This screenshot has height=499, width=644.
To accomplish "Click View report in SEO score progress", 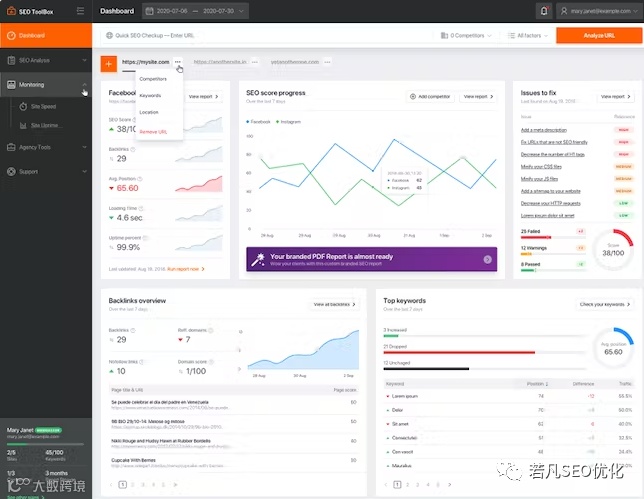I will point(478,97).
